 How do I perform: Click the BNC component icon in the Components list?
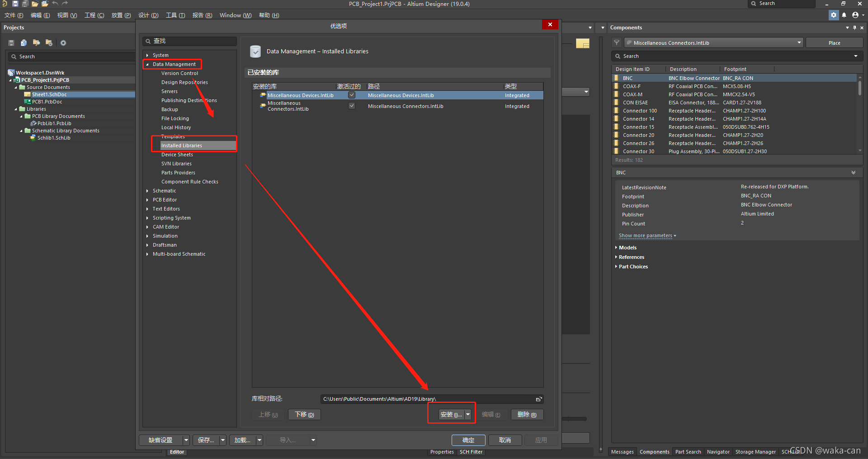(x=616, y=78)
